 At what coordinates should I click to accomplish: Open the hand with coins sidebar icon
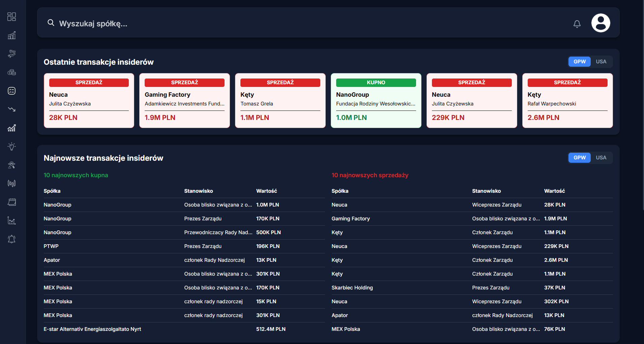pos(12,54)
